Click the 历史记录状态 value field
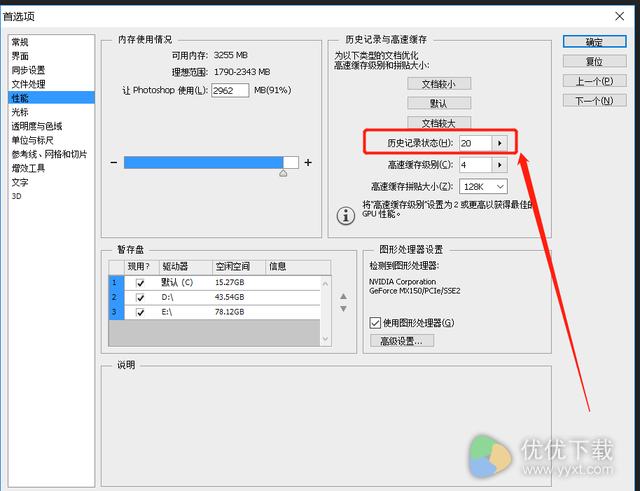Image resolution: width=640 pixels, height=491 pixels. [475, 143]
